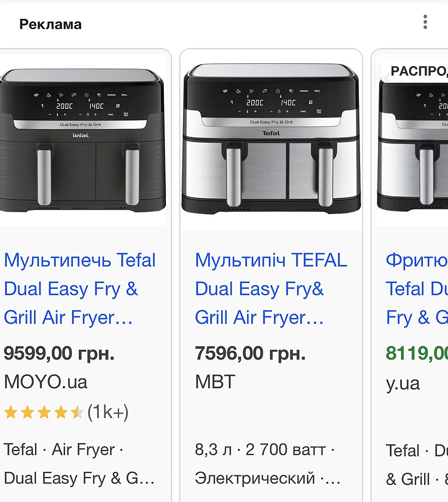The width and height of the screenshot is (448, 502).
Task: Open the Фритюрница Tefal product title link
Action: click(417, 289)
